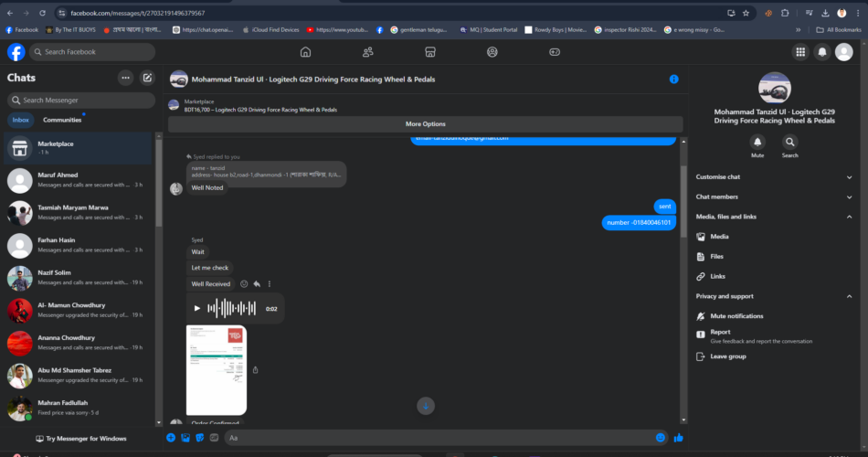The width and height of the screenshot is (868, 457).
Task: Click the conversation scrollbar thumb
Action: (683, 202)
